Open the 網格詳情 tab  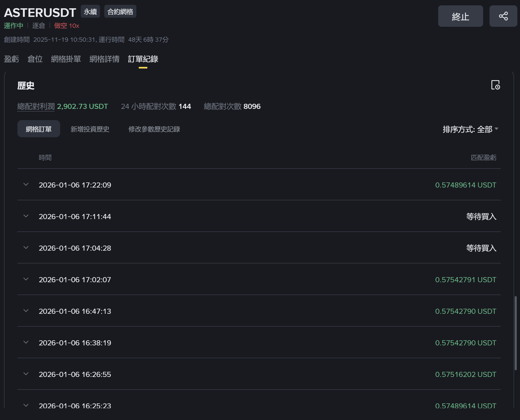(104, 59)
